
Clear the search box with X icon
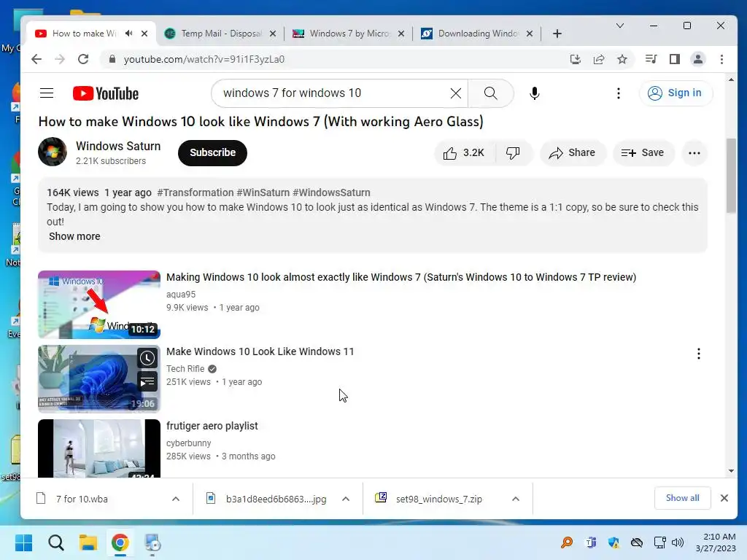[x=455, y=93]
